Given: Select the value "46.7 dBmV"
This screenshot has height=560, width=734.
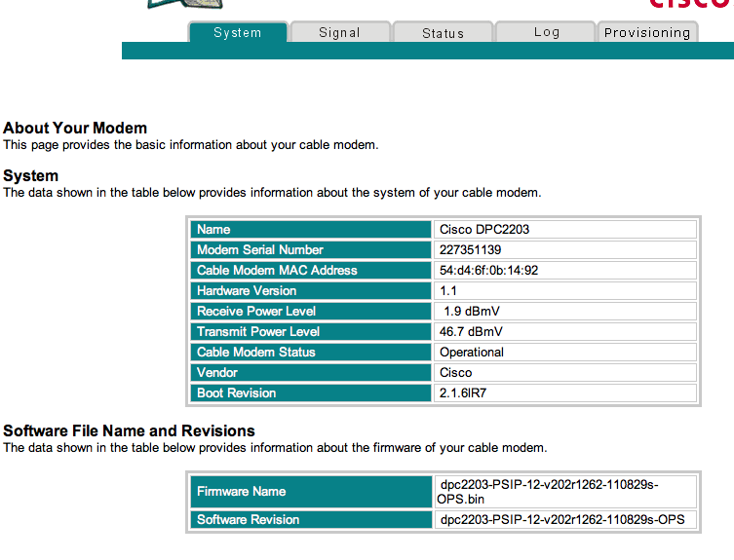Looking at the screenshot, I should [x=471, y=332].
